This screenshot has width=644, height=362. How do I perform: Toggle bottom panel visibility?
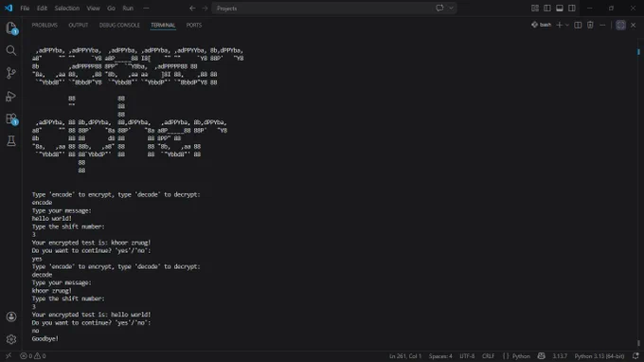point(560,9)
